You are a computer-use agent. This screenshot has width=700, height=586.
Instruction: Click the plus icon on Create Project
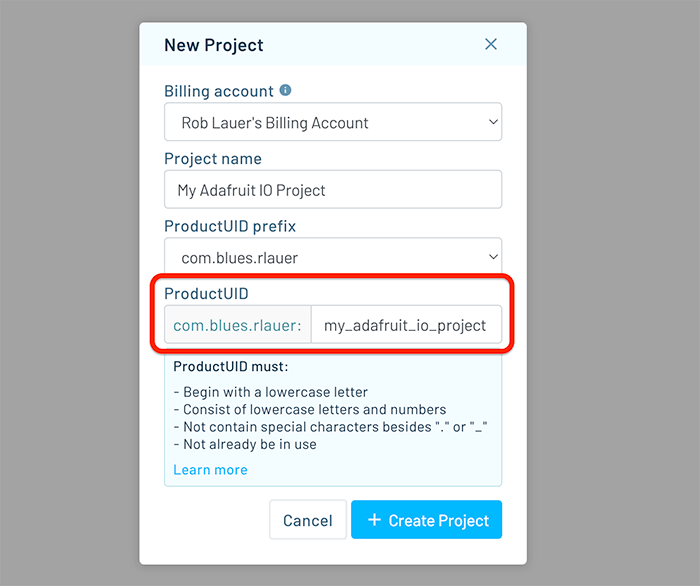click(374, 520)
